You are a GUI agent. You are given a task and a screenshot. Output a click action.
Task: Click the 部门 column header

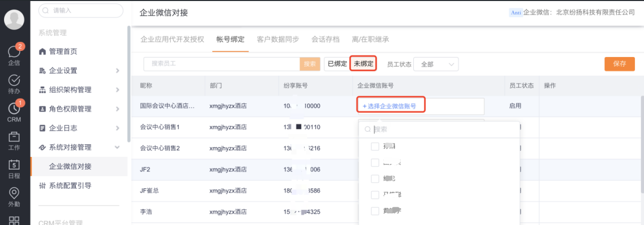point(216,86)
